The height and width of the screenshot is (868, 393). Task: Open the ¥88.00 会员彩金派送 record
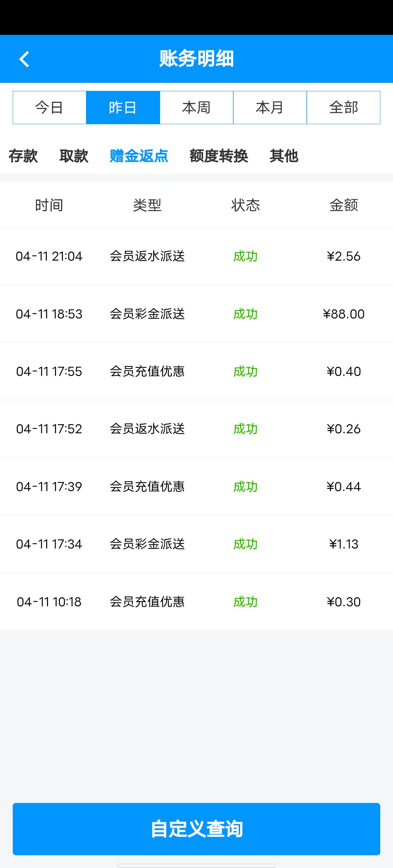pyautogui.click(x=196, y=314)
